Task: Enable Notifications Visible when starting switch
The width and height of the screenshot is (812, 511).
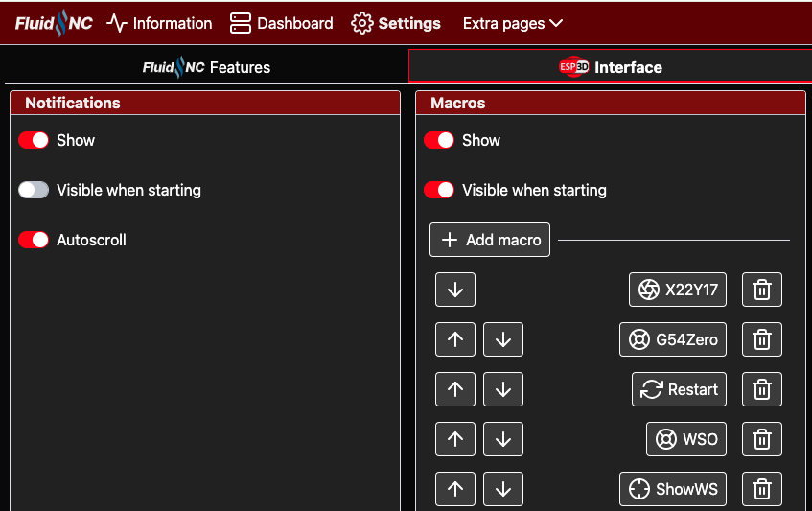Action: 34,190
